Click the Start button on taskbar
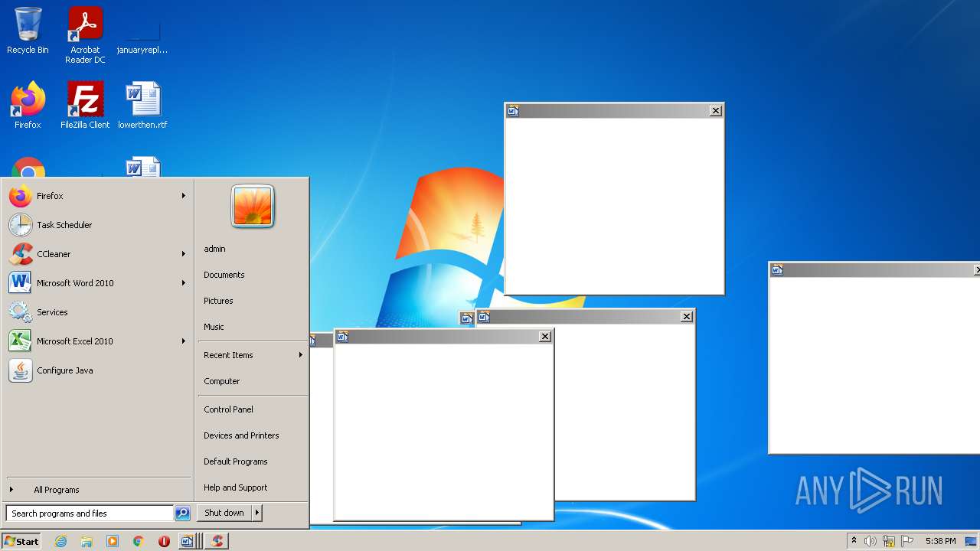 pos(21,541)
